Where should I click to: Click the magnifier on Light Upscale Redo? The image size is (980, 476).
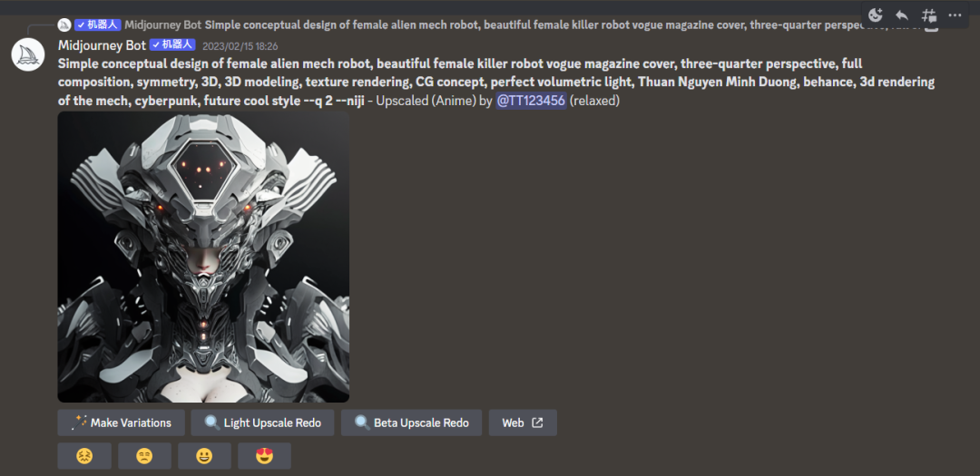coord(212,423)
